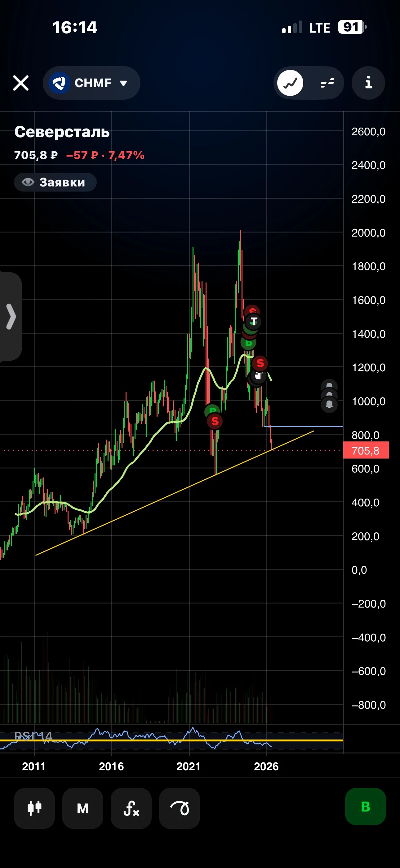Tap the 2011 year label on the time axis
This screenshot has width=400, height=868.
pos(34,766)
